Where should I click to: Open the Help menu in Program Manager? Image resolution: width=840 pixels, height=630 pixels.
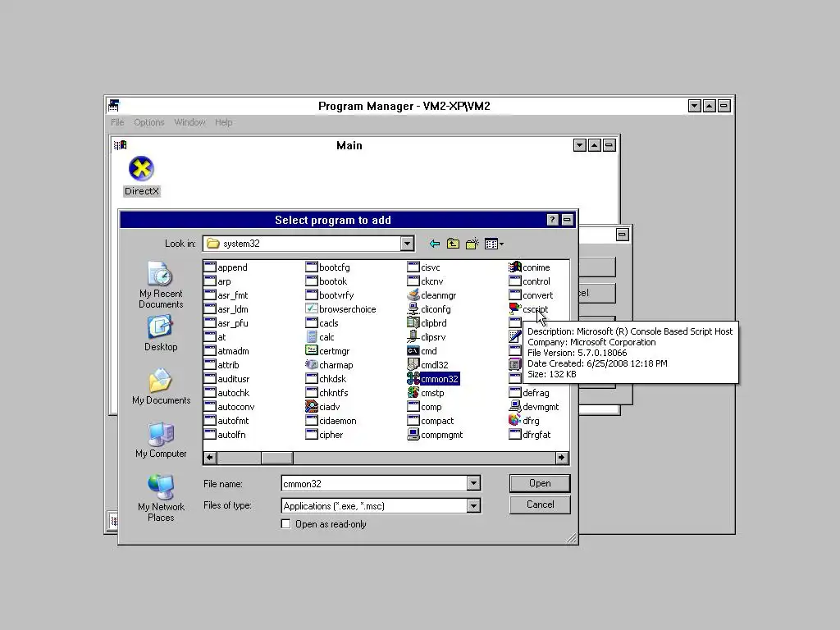pos(223,122)
